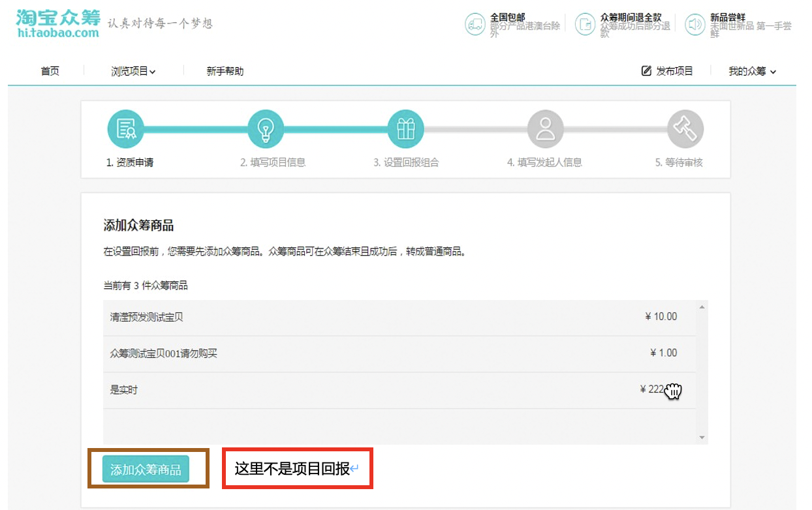Click the 设置回报组合 gift step icon
The width and height of the screenshot is (812, 510).
click(x=405, y=128)
